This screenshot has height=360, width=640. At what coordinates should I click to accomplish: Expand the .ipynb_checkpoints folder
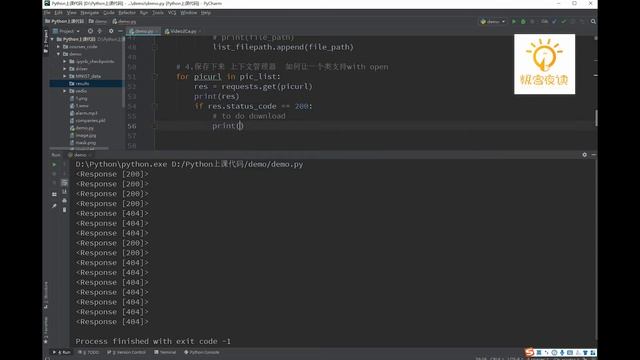pyautogui.click(x=65, y=61)
